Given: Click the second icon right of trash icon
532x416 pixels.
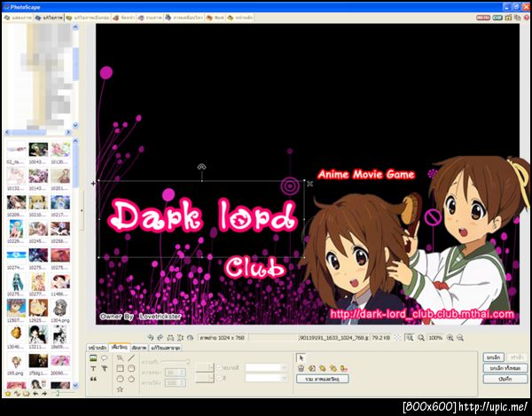Looking at the screenshot, I should coord(323,368).
